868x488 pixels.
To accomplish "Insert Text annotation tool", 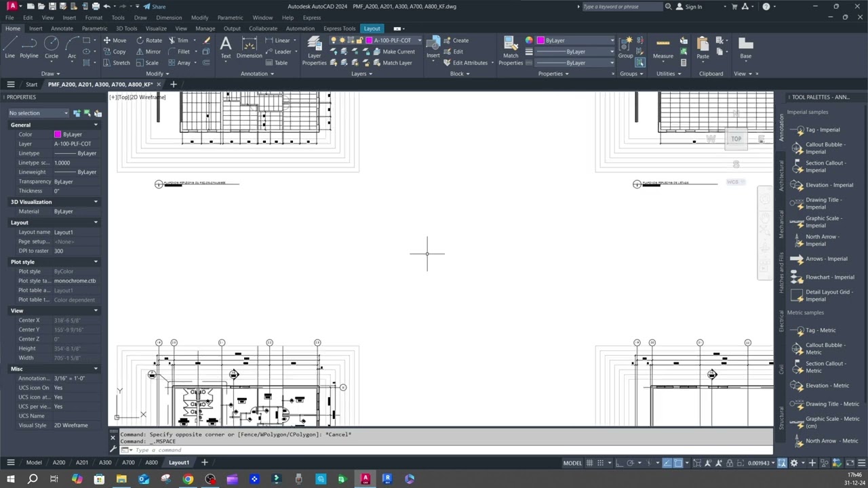I will (x=226, y=47).
